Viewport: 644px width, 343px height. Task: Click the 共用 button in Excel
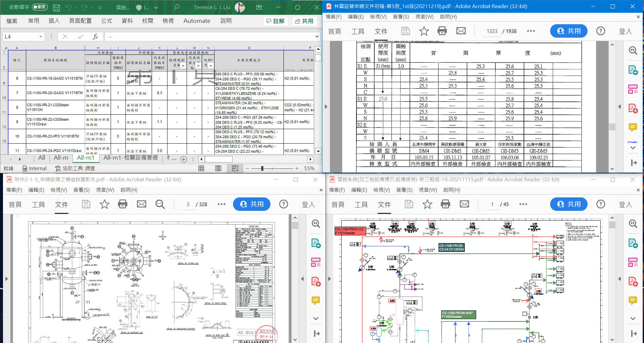point(304,21)
